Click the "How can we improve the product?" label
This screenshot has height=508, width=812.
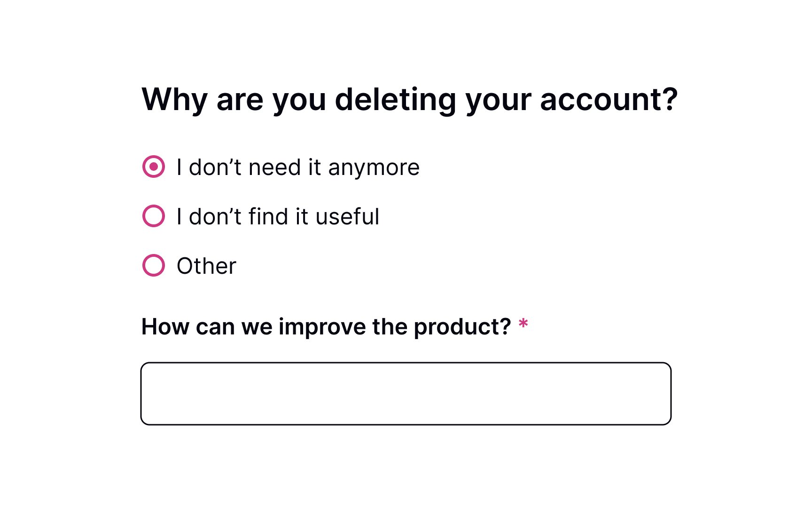point(326,326)
